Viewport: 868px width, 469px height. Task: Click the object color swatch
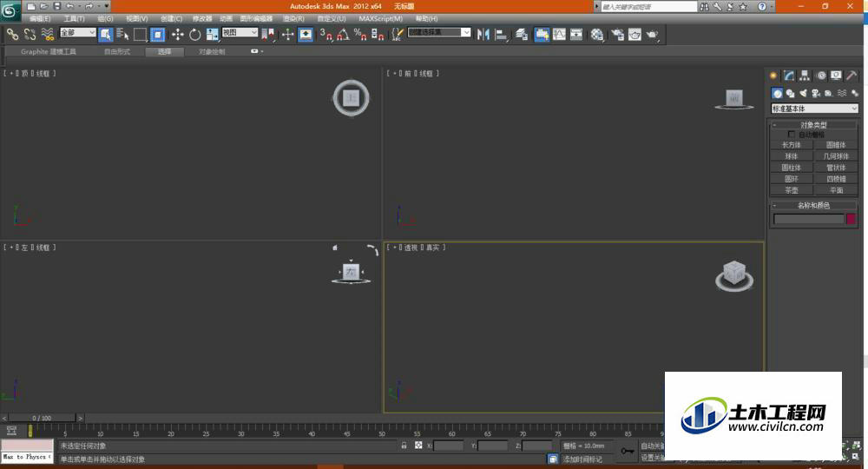pos(851,219)
